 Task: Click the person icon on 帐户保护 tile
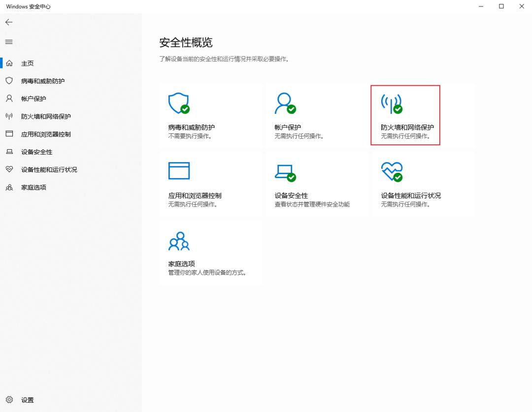point(285,102)
